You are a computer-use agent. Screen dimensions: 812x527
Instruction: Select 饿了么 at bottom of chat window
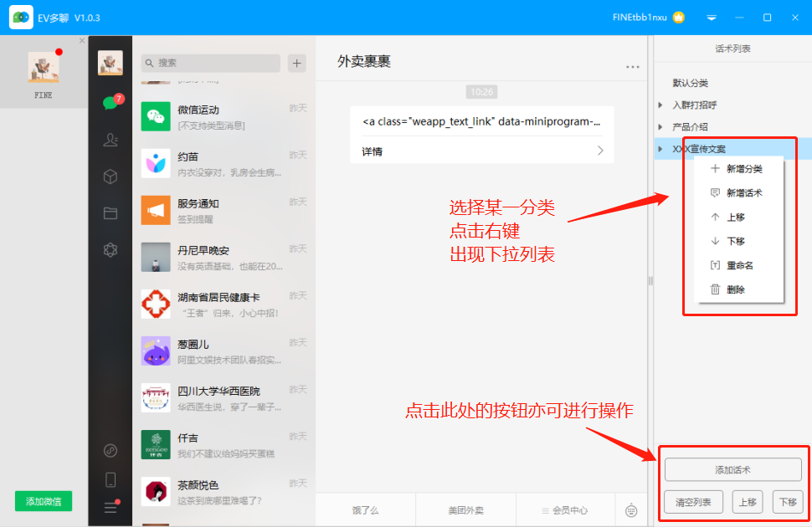(365, 509)
